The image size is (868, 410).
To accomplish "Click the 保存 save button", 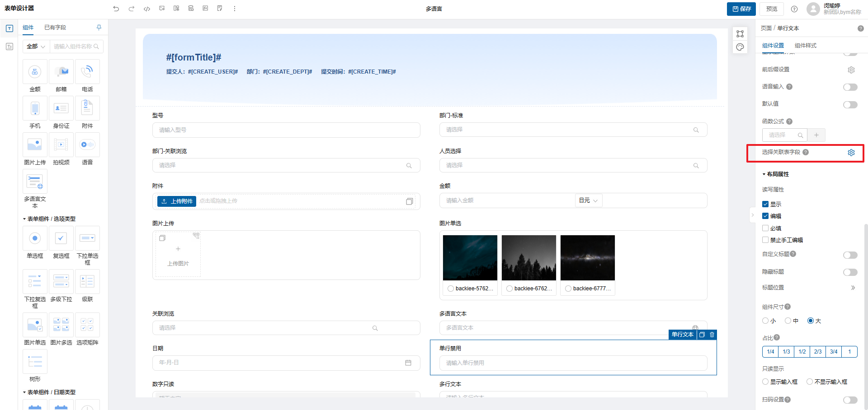I will pyautogui.click(x=741, y=9).
